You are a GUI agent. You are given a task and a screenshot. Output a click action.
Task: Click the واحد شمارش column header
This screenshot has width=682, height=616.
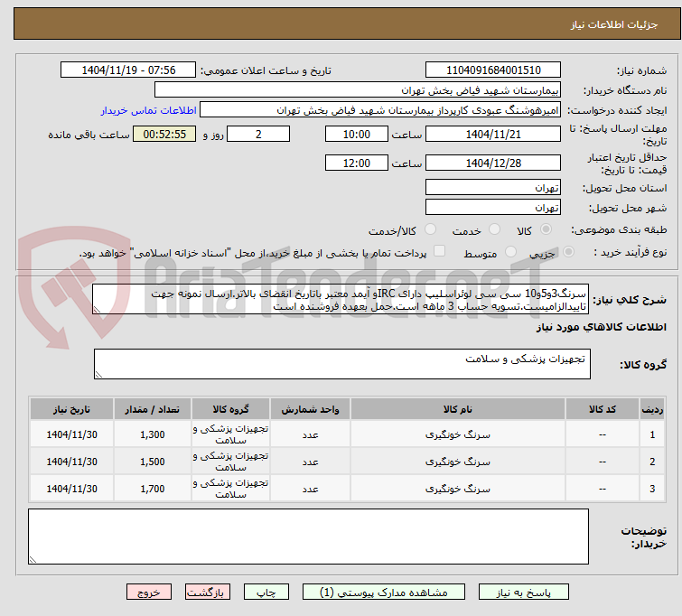tap(310, 409)
